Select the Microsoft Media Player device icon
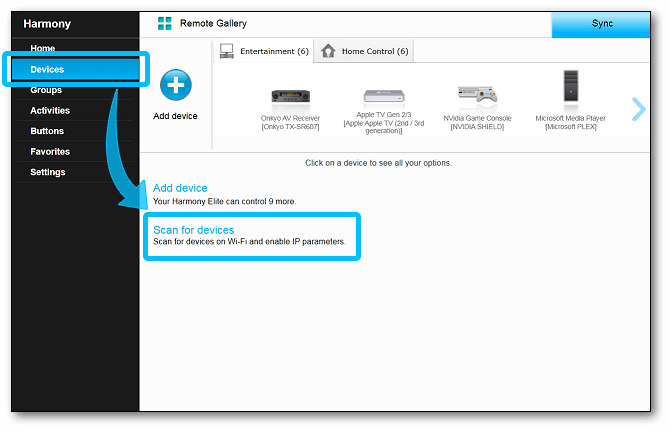The image size is (670, 431). (571, 86)
